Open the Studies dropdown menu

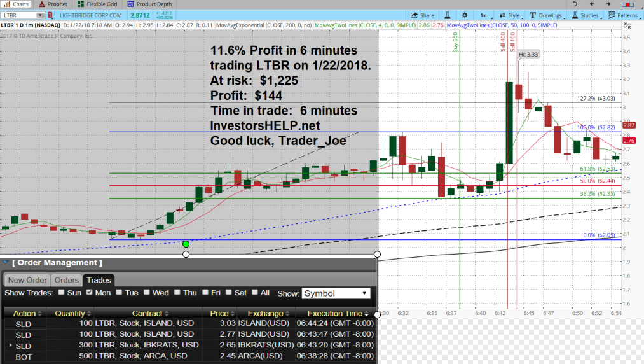click(x=586, y=15)
